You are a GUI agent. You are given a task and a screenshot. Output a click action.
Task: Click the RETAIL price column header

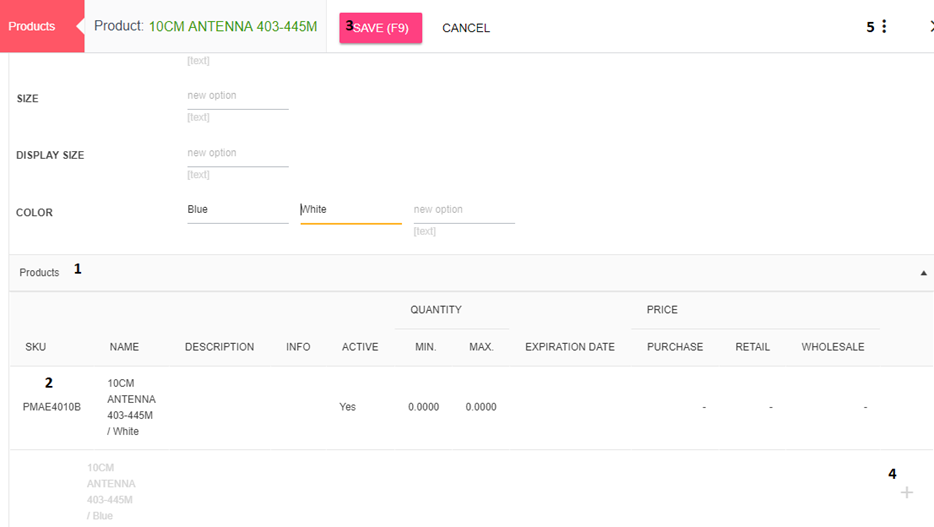coord(752,347)
